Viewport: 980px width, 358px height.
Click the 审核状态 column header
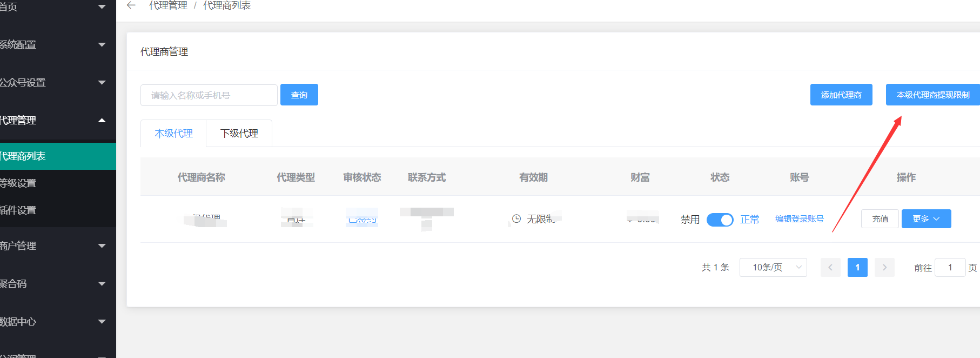click(362, 177)
